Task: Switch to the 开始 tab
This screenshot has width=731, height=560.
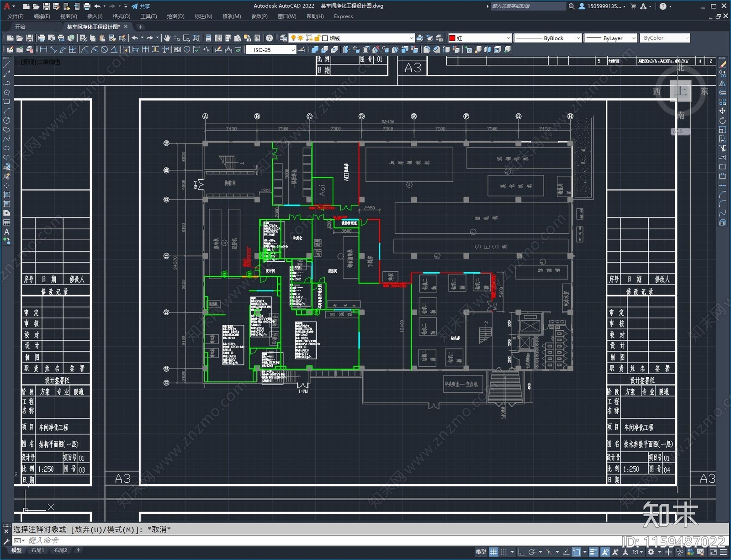Action: [20, 26]
